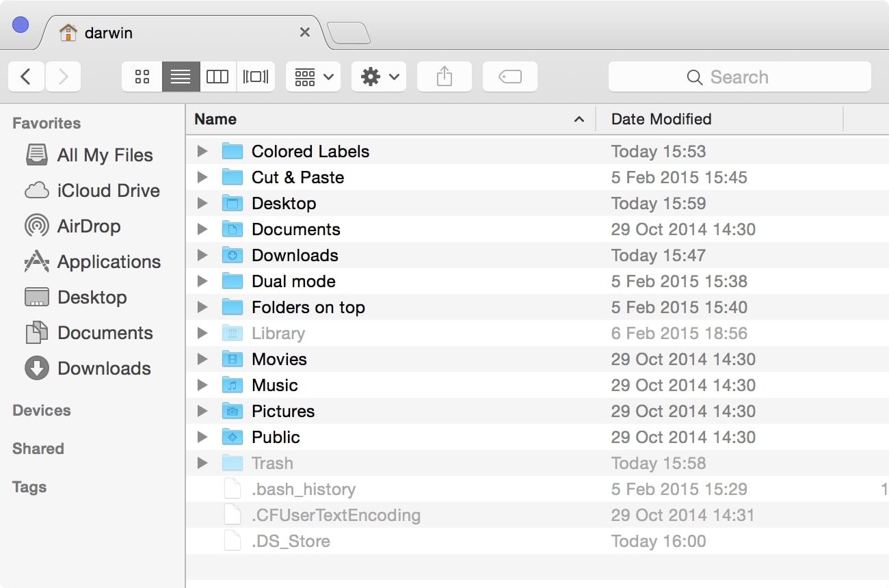
Task: Click the Share toolbar icon
Action: (x=444, y=77)
